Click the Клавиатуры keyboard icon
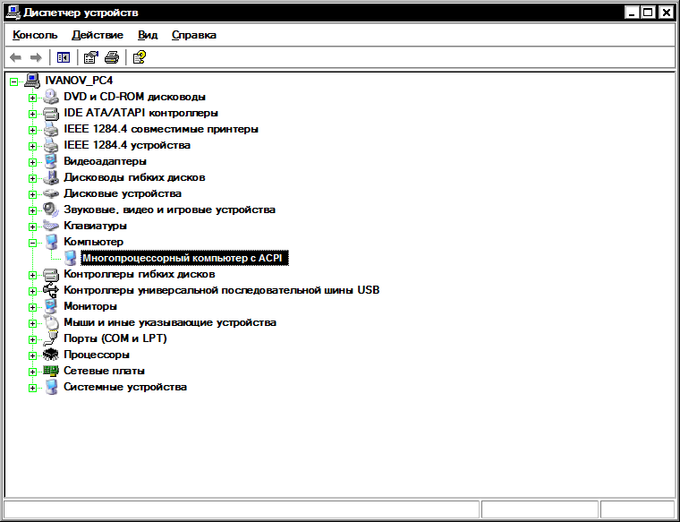The image size is (680, 522). [51, 226]
